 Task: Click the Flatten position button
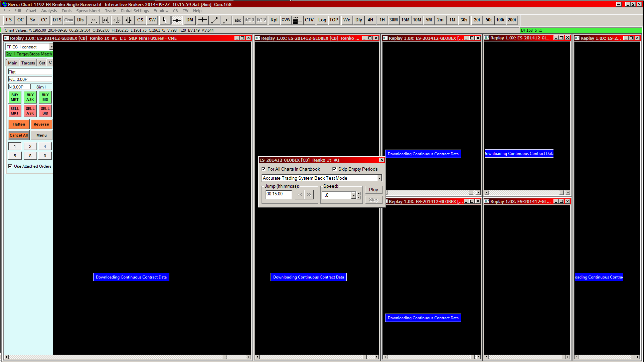pyautogui.click(x=19, y=124)
